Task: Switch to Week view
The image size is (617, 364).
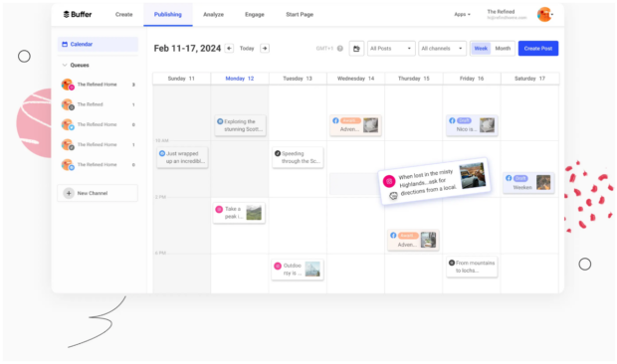Action: pyautogui.click(x=481, y=49)
